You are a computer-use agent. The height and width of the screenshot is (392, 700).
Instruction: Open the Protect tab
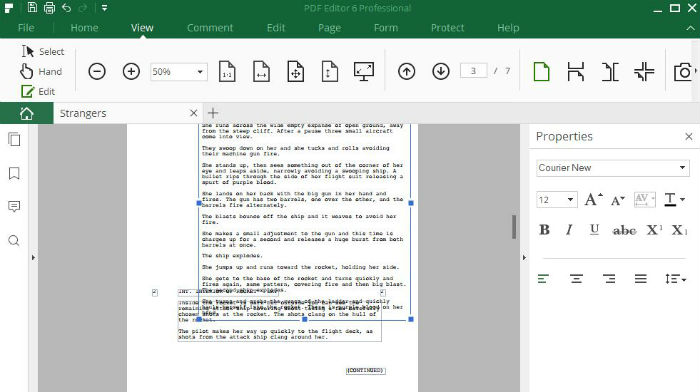click(x=447, y=28)
